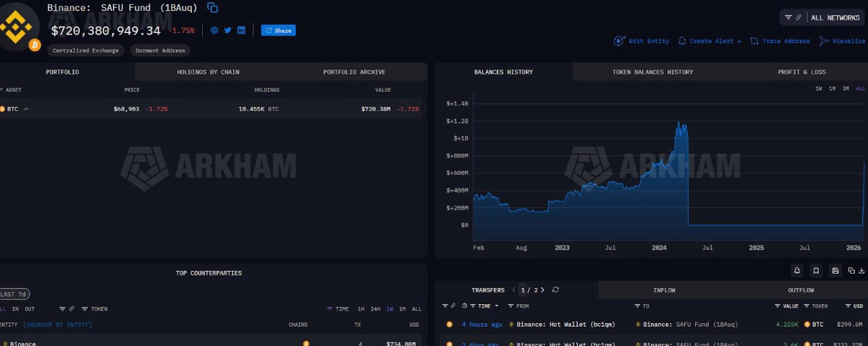
Task: Open the Visualize view
Action: 842,41
